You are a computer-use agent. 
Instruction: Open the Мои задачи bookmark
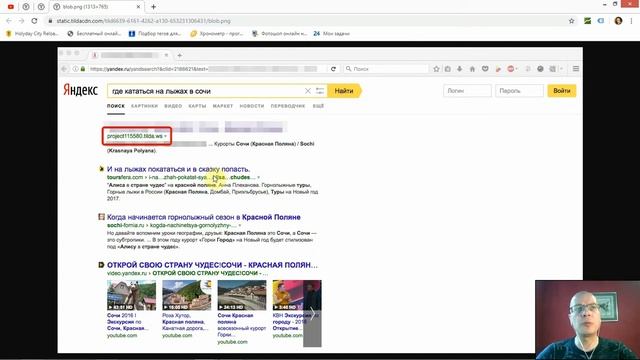(331, 33)
